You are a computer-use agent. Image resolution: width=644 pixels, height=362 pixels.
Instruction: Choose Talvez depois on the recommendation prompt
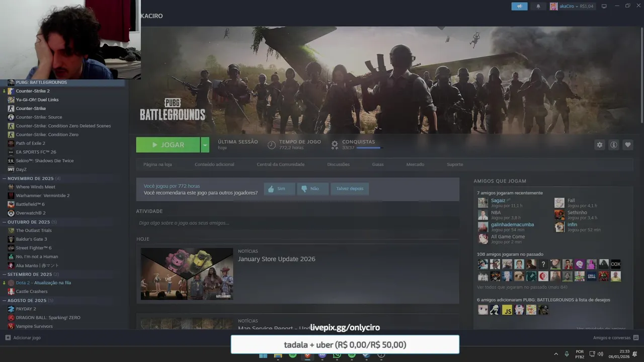coord(350,189)
